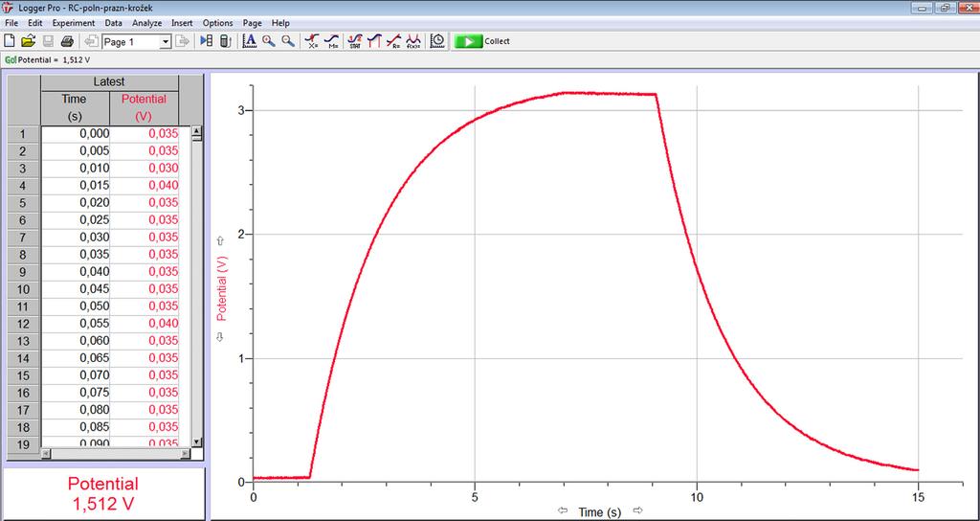Open the Page menu
This screenshot has width=980, height=521.
[253, 23]
